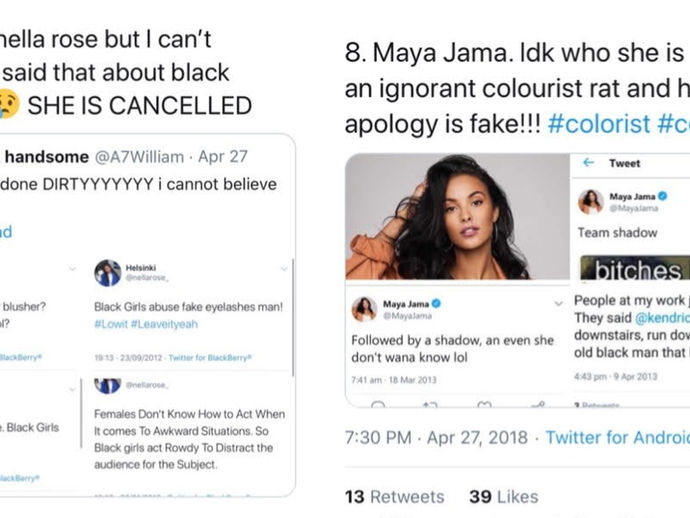Click the verified badge in the Team shadow tweet
The width and height of the screenshot is (690, 518).
tap(663, 196)
